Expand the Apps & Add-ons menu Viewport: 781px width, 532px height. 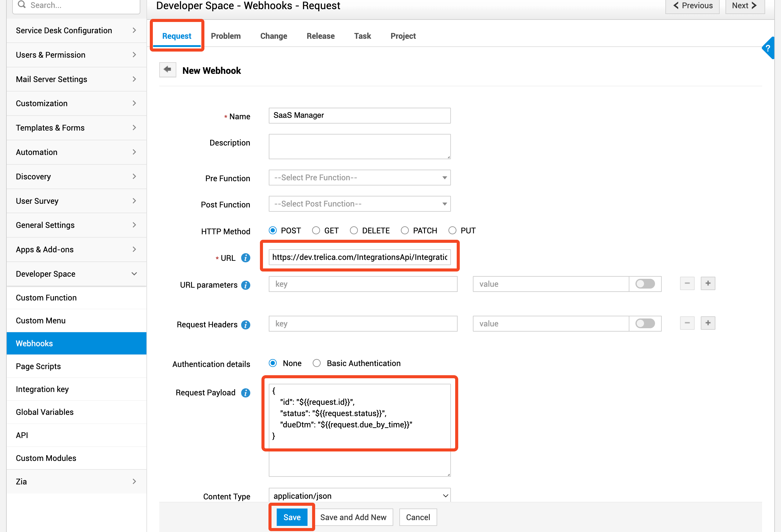point(76,249)
